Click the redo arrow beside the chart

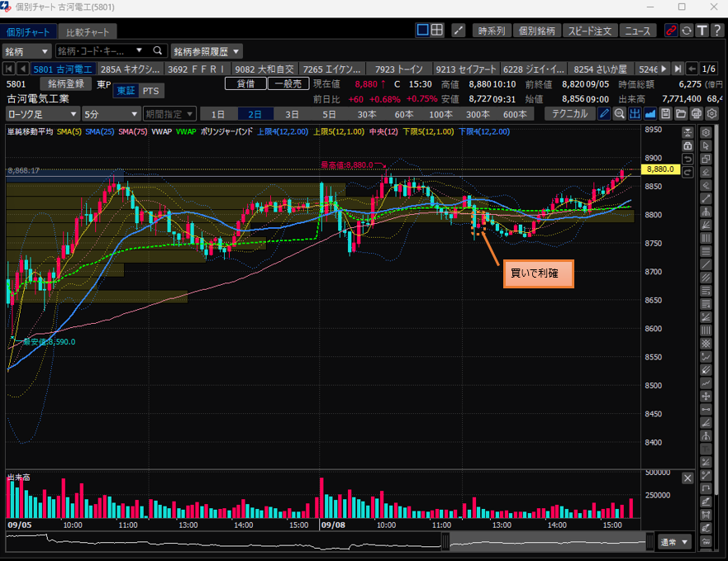click(688, 172)
